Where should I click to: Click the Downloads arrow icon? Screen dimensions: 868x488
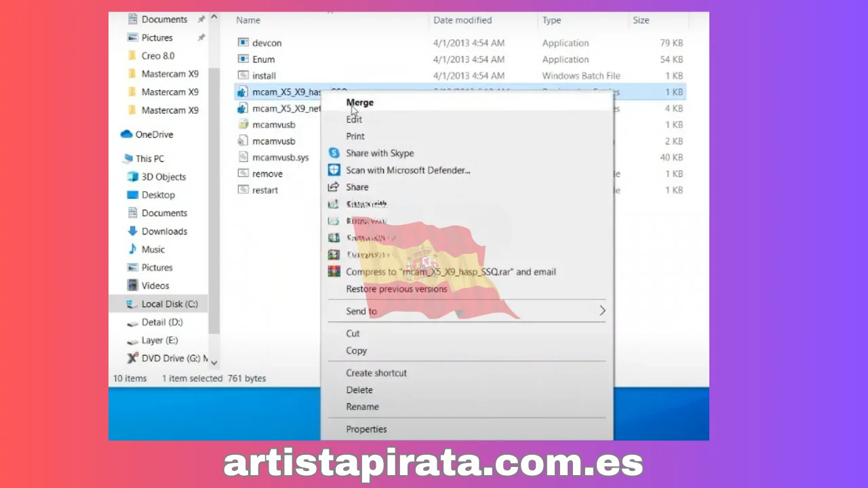(133, 231)
